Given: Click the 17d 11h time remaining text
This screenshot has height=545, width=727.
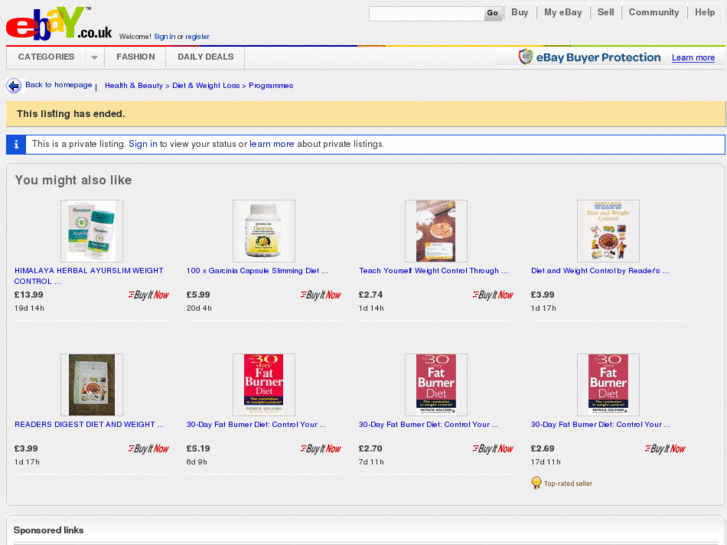Looking at the screenshot, I should 546,462.
